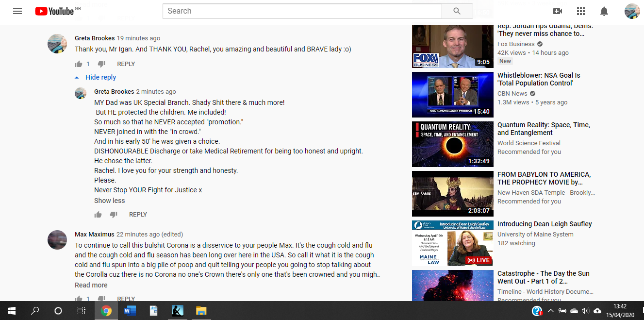644x320 pixels.
Task: Open the Max Maximus channel name link
Action: coord(94,235)
